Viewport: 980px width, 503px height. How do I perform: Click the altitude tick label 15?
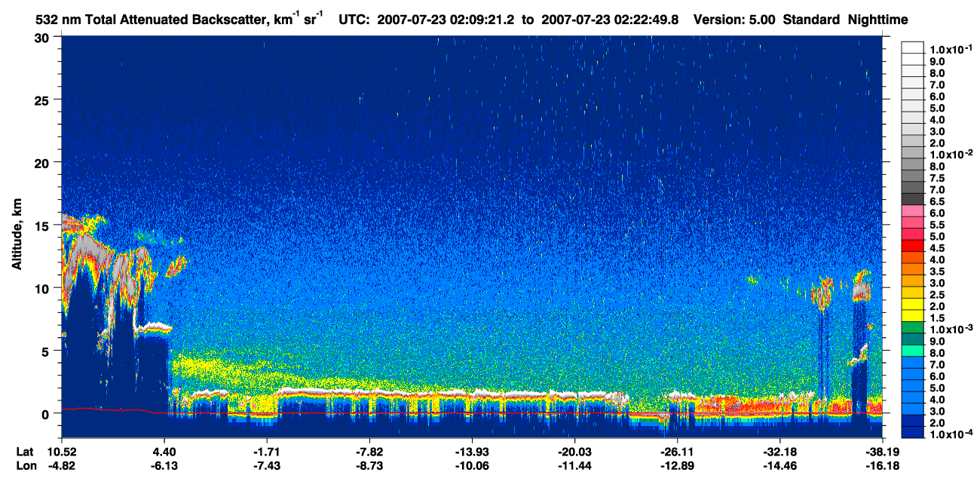43,225
